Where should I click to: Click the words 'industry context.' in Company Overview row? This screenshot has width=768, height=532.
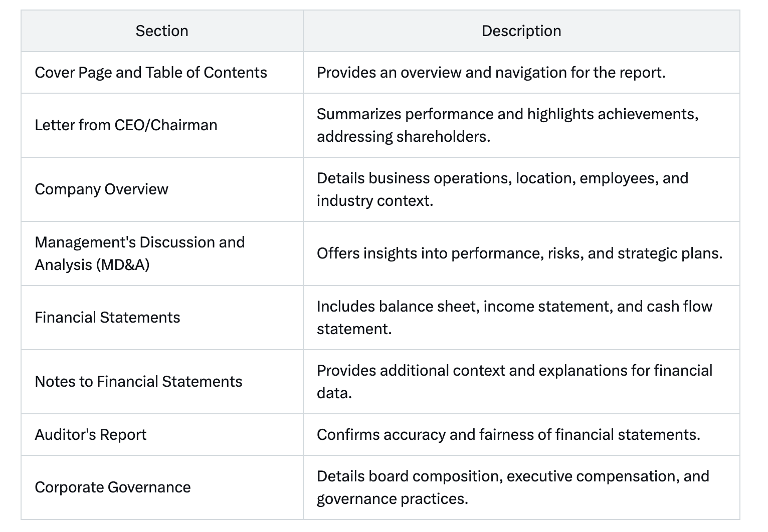375,201
